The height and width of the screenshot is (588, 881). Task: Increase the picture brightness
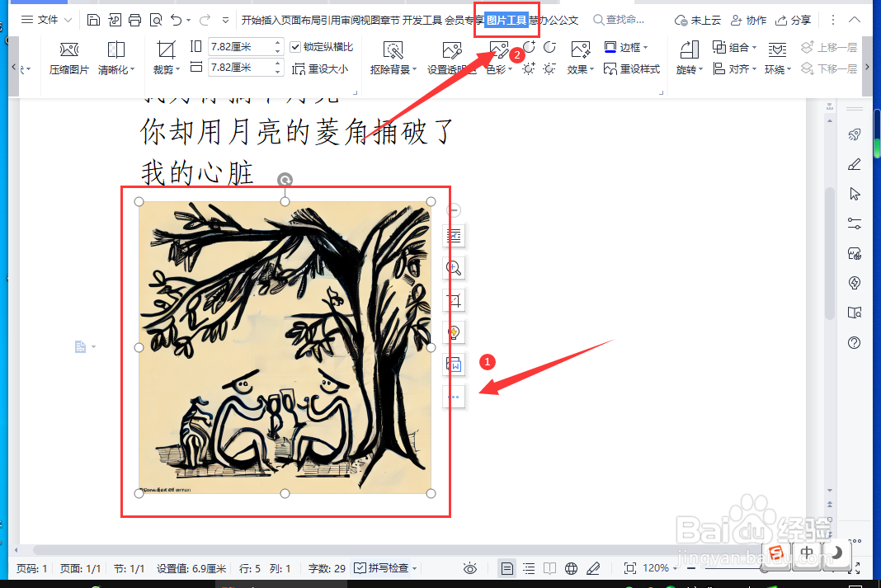click(529, 68)
